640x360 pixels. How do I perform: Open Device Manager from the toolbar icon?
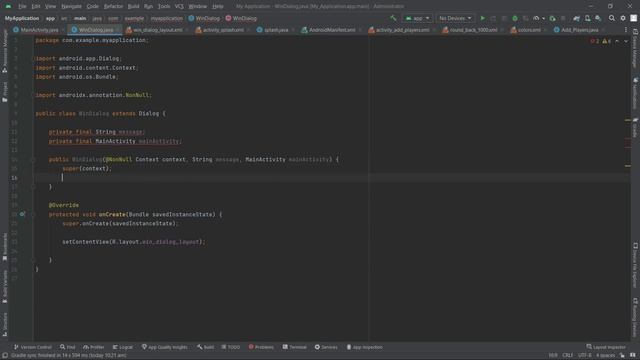[587, 18]
